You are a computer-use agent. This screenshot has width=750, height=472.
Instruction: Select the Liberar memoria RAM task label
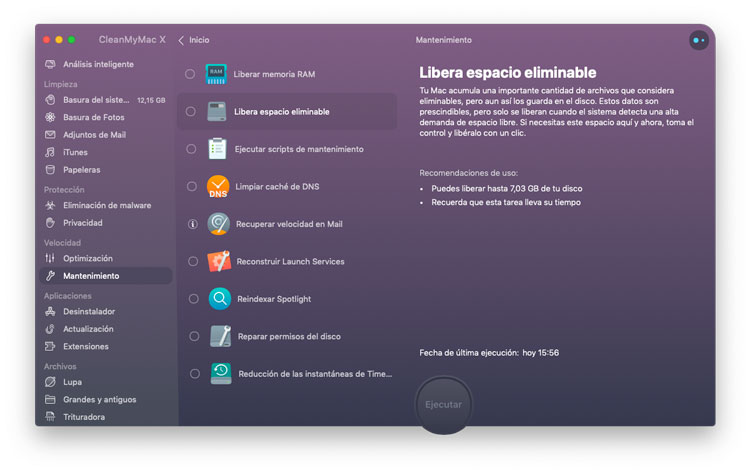pos(274,74)
